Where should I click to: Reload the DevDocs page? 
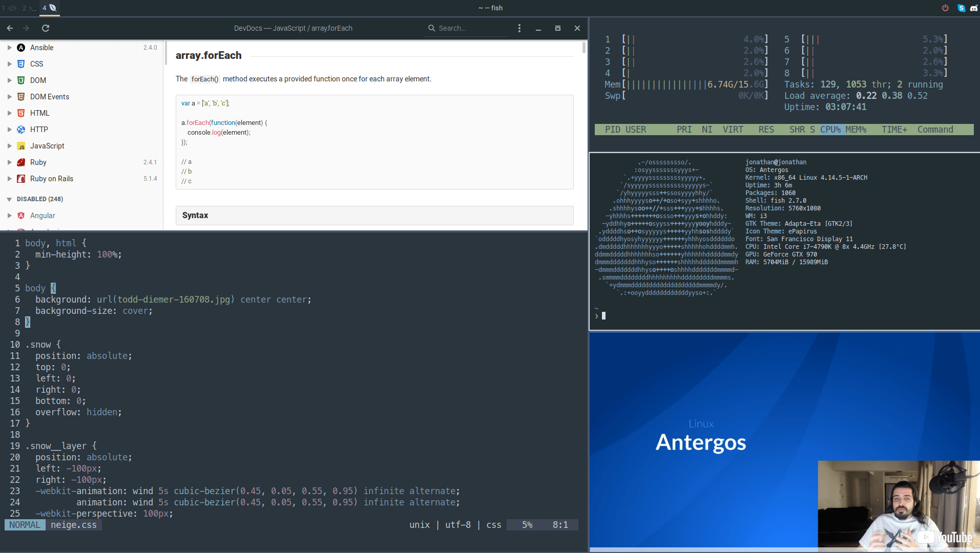point(46,28)
